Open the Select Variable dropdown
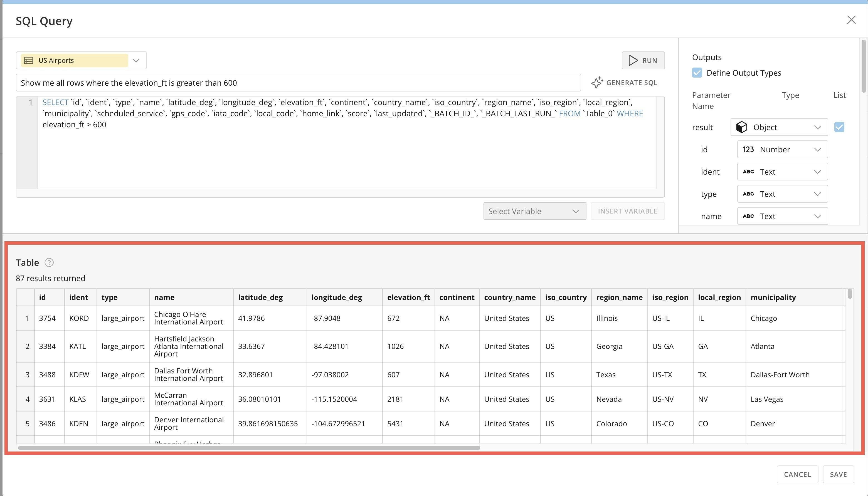Image resolution: width=868 pixels, height=496 pixels. point(534,211)
